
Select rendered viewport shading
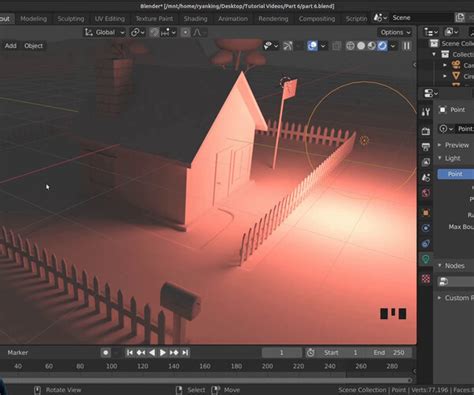(382, 46)
